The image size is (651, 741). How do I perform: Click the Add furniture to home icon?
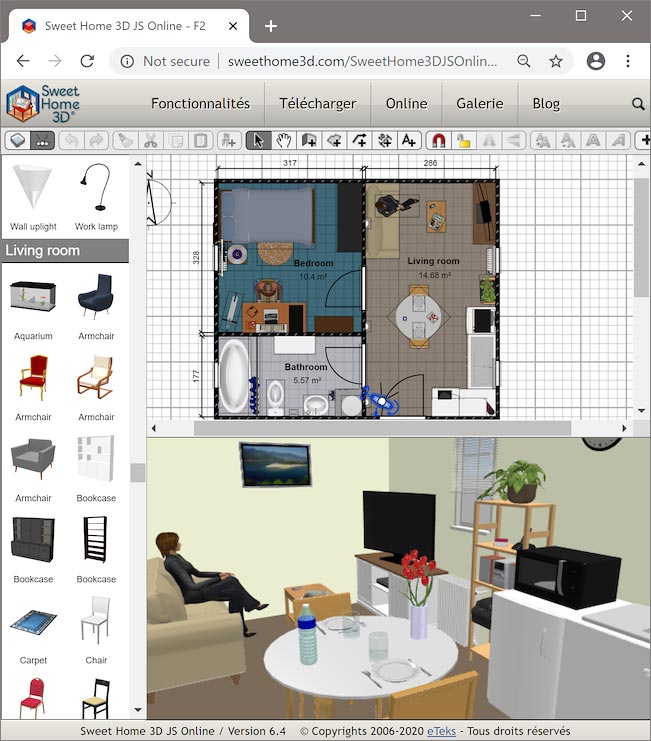[229, 140]
